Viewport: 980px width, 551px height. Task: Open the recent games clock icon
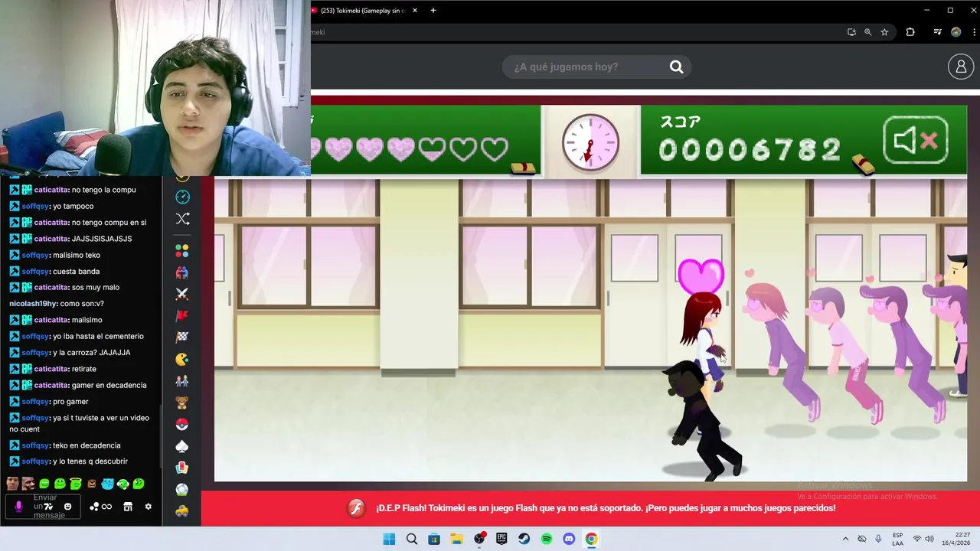[x=182, y=197]
